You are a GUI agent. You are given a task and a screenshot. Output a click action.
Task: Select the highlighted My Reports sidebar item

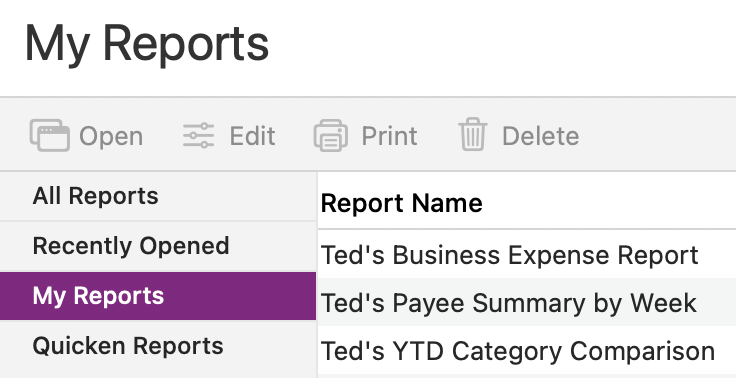point(158,296)
